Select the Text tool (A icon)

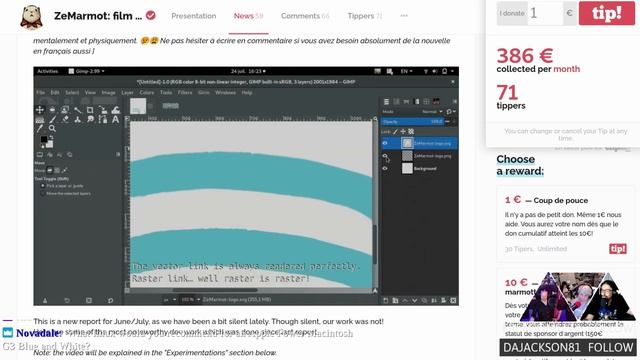[x=116, y=119]
